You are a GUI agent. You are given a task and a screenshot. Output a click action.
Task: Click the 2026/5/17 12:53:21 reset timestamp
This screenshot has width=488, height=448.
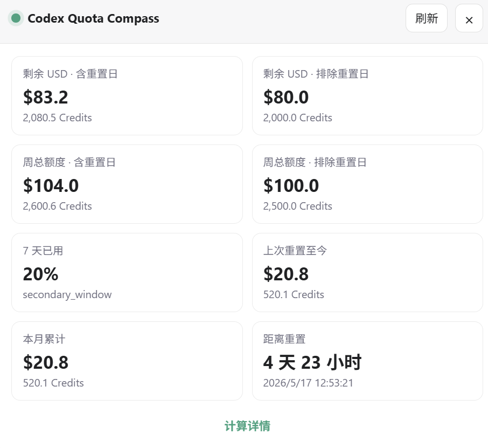[308, 383]
